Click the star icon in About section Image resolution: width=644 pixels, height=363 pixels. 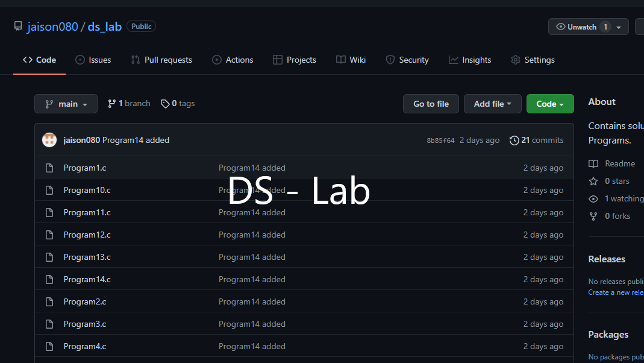pos(593,181)
